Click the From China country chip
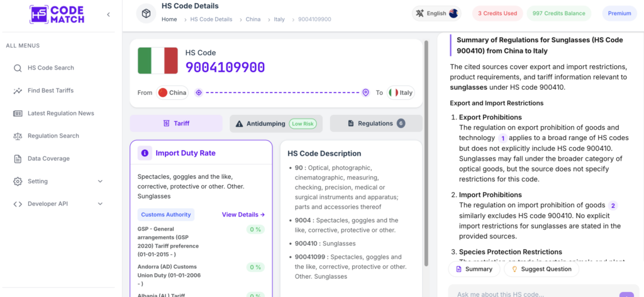The image size is (644, 297). [x=172, y=93]
